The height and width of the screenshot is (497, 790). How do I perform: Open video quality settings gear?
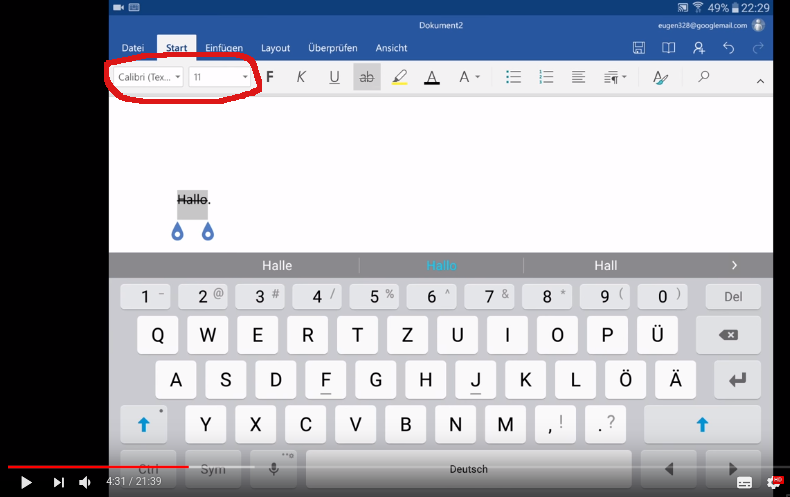[x=774, y=482]
